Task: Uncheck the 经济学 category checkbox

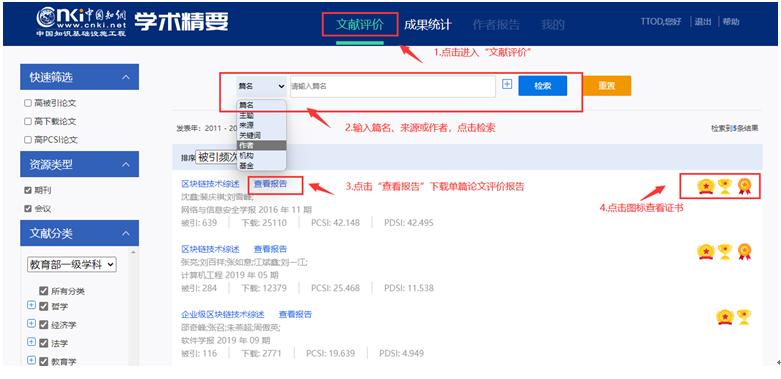Action: [44, 324]
